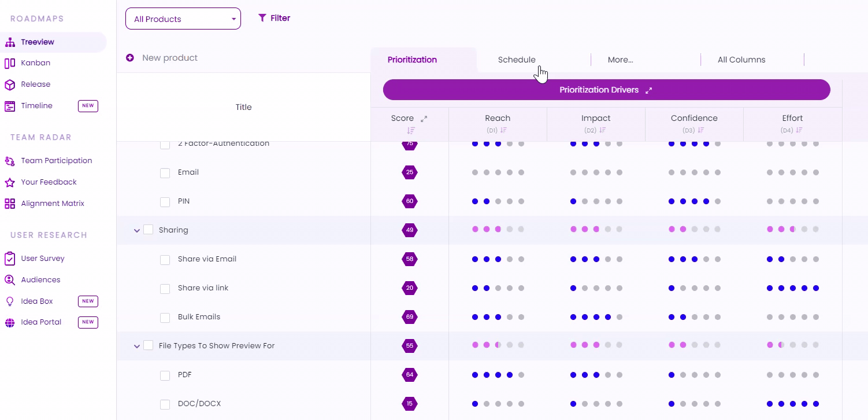The image size is (868, 420).
Task: Click the Release cube icon
Action: coord(10,84)
